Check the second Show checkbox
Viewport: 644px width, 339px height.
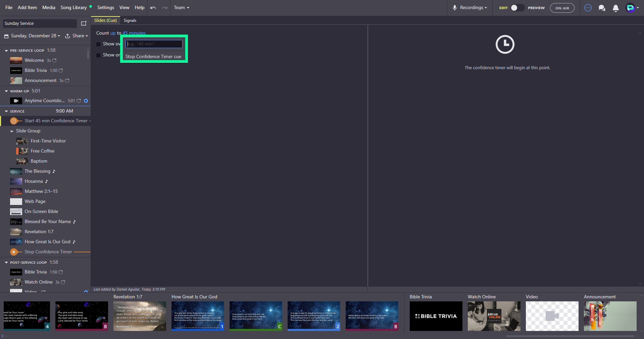coord(98,55)
